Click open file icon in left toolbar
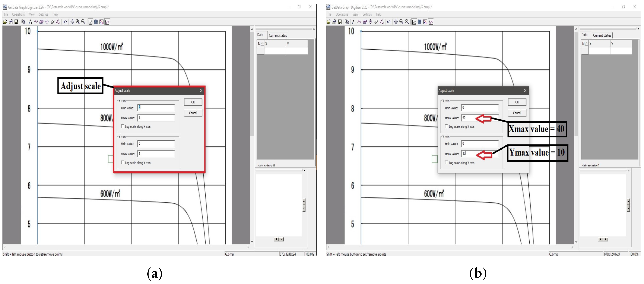Image resolution: width=644 pixels, height=284 pixels. (5, 22)
